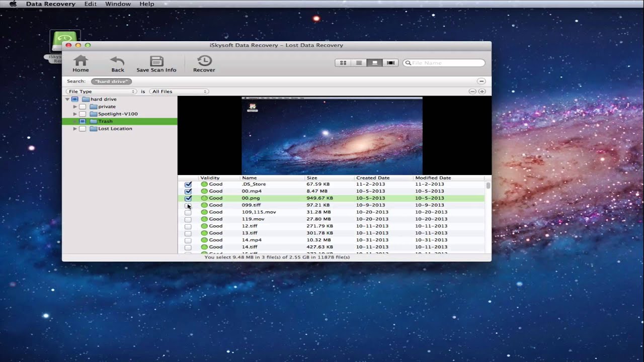Sort files by the Validity column
The image size is (644, 362).
pyautogui.click(x=219, y=178)
